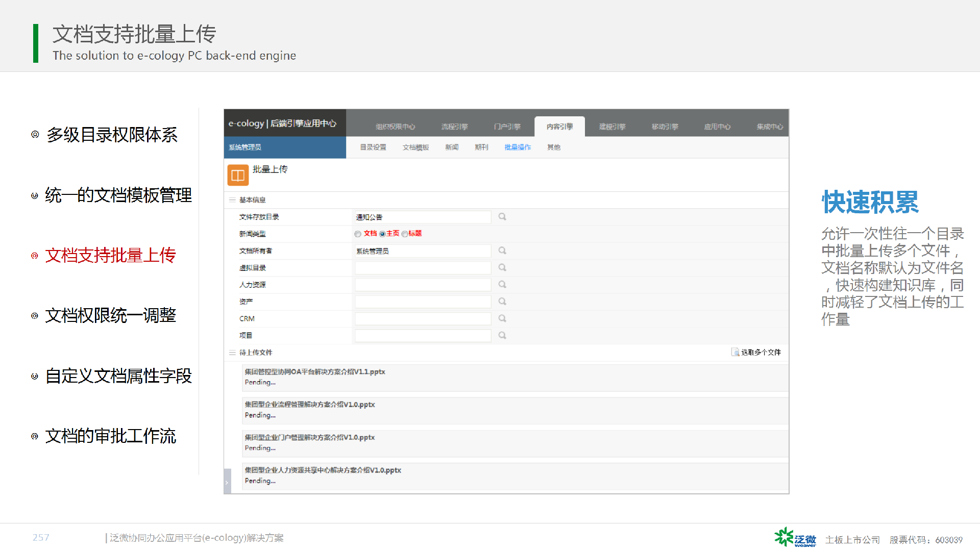980x551 pixels.
Task: Click the 文档所有者 input field
Action: pyautogui.click(x=423, y=251)
